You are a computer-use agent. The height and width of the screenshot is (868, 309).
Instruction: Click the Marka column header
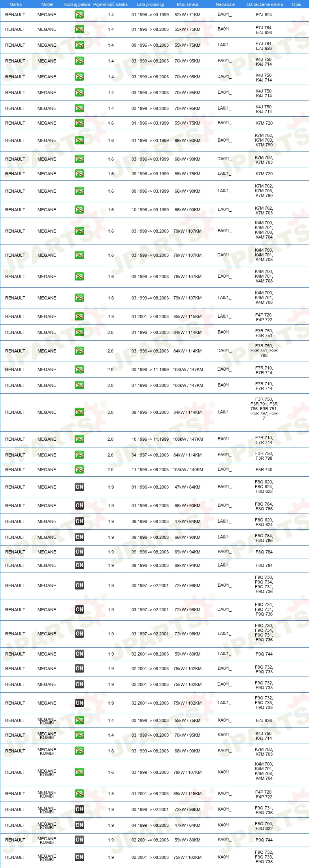point(15,4)
